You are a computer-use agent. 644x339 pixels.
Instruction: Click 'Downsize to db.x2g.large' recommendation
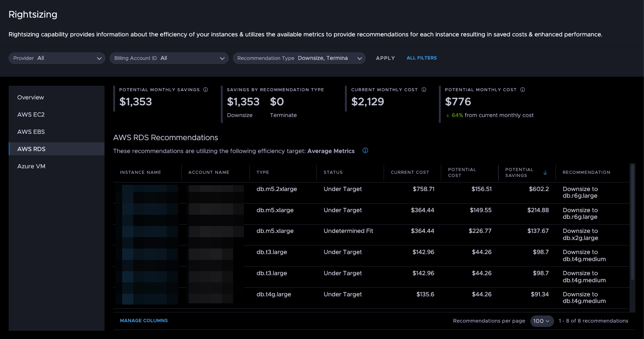[580, 234]
